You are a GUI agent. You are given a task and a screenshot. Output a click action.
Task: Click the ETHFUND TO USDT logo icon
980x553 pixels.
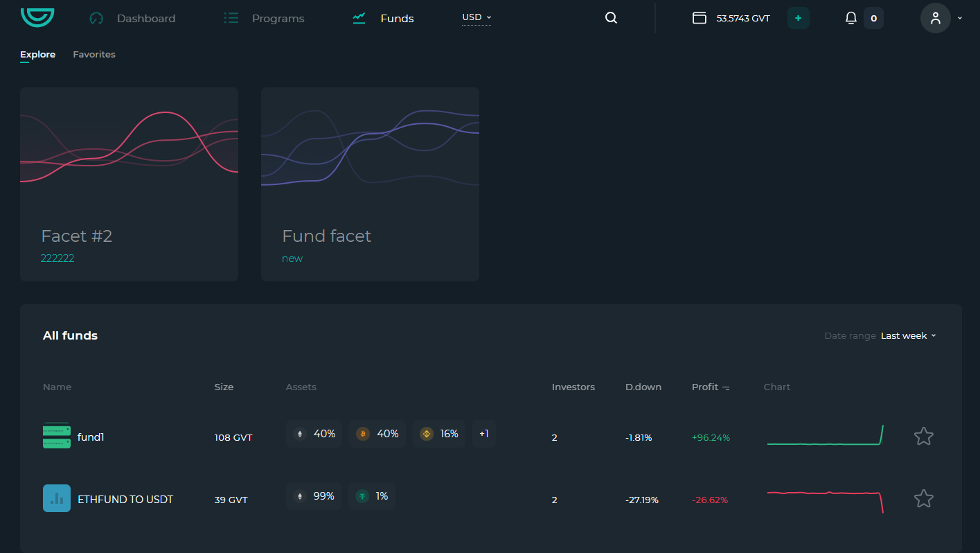coord(57,498)
